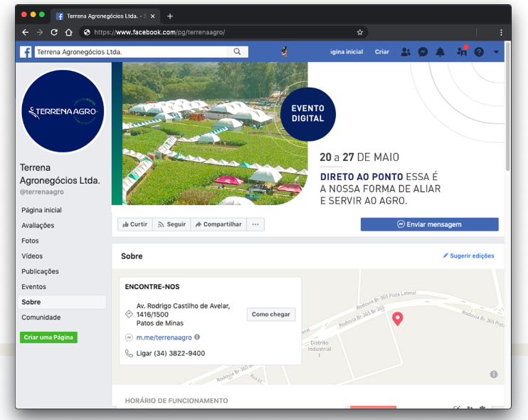Screen dimensions: 528x420
Task: Click the phone icon beside Ligar
Action: tap(129, 353)
